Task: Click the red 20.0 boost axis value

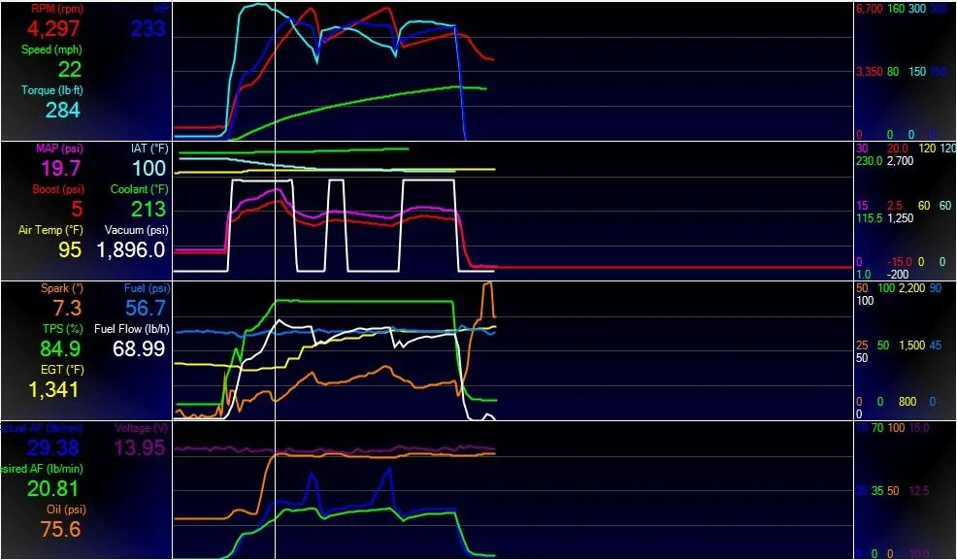Action: tap(897, 148)
